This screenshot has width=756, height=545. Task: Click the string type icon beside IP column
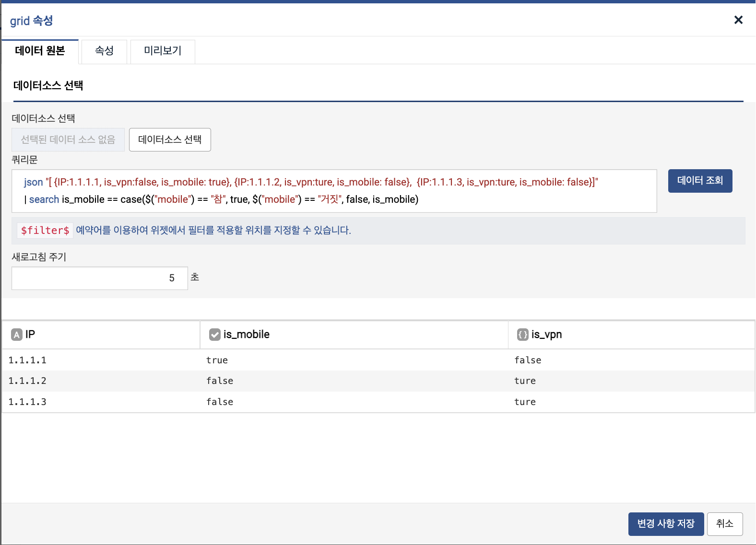point(17,335)
